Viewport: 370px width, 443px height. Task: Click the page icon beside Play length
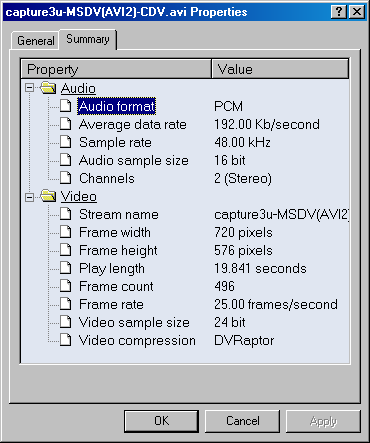66,268
